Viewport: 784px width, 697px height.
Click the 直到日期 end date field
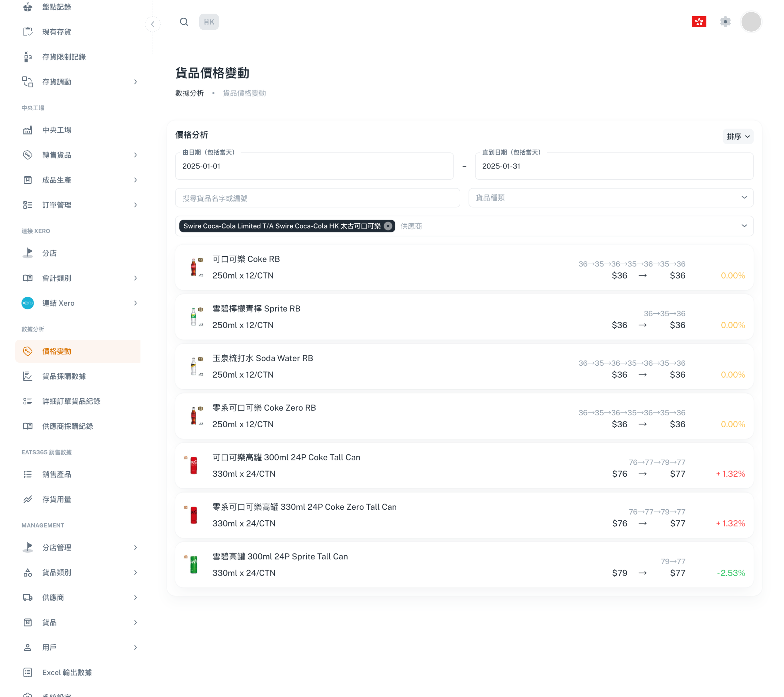[x=614, y=166]
